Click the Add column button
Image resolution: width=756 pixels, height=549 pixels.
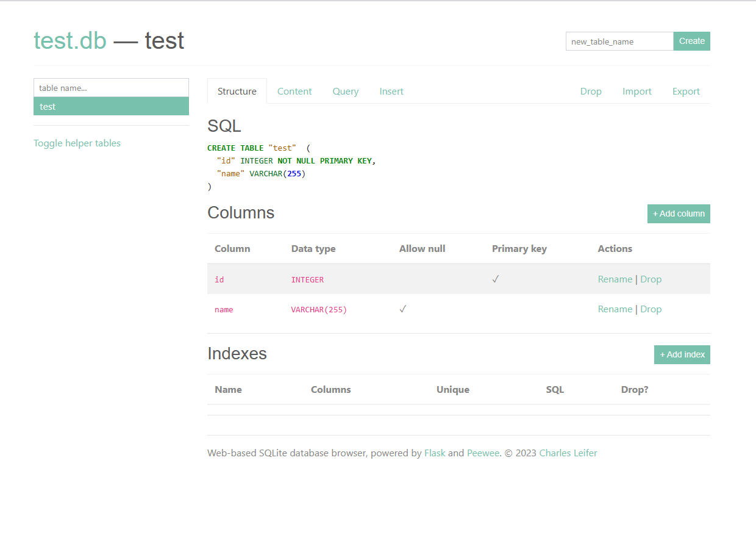click(x=679, y=213)
